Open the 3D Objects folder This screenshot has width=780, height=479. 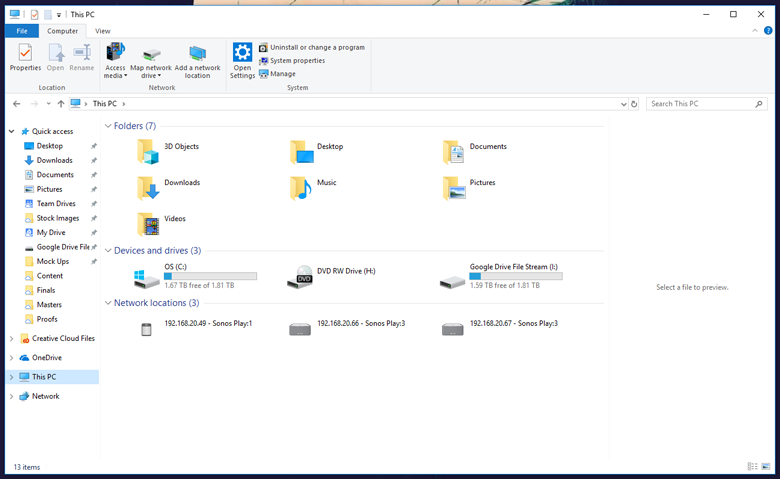click(148, 150)
